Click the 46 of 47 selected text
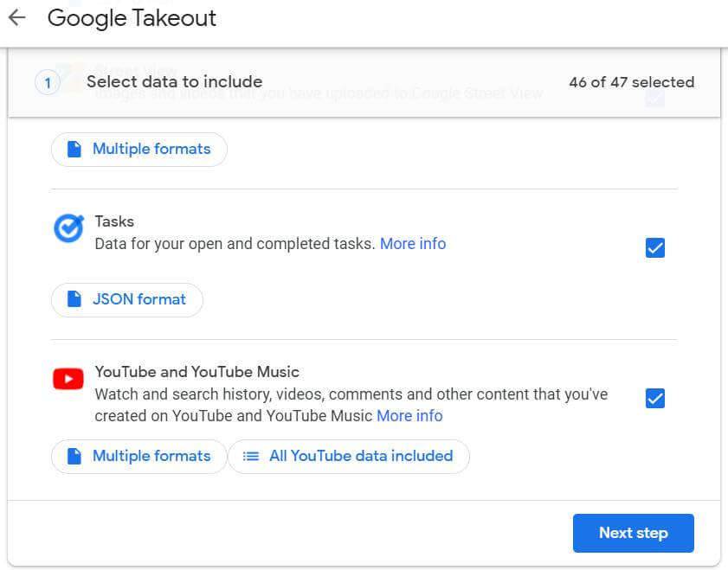 coord(631,82)
